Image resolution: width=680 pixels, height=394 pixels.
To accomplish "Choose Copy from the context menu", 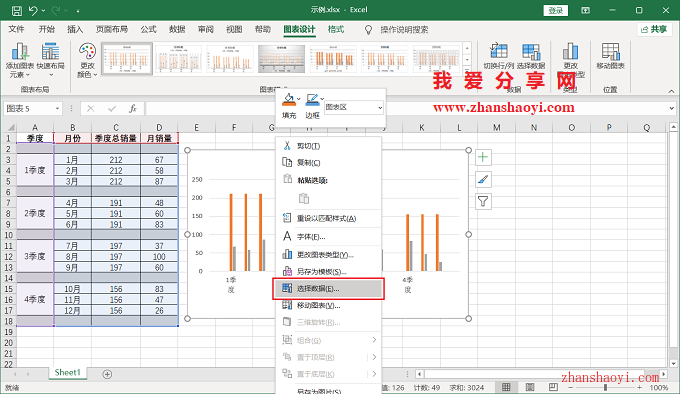I will pyautogui.click(x=328, y=163).
